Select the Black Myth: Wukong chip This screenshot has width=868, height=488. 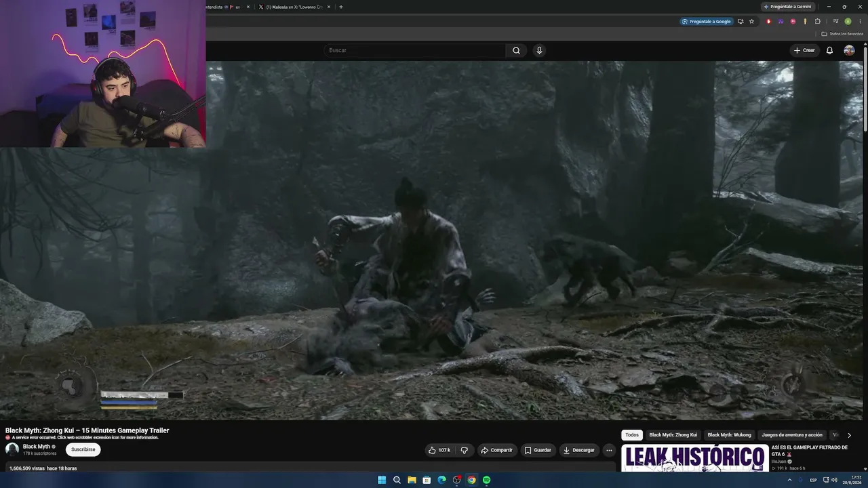coord(729,435)
